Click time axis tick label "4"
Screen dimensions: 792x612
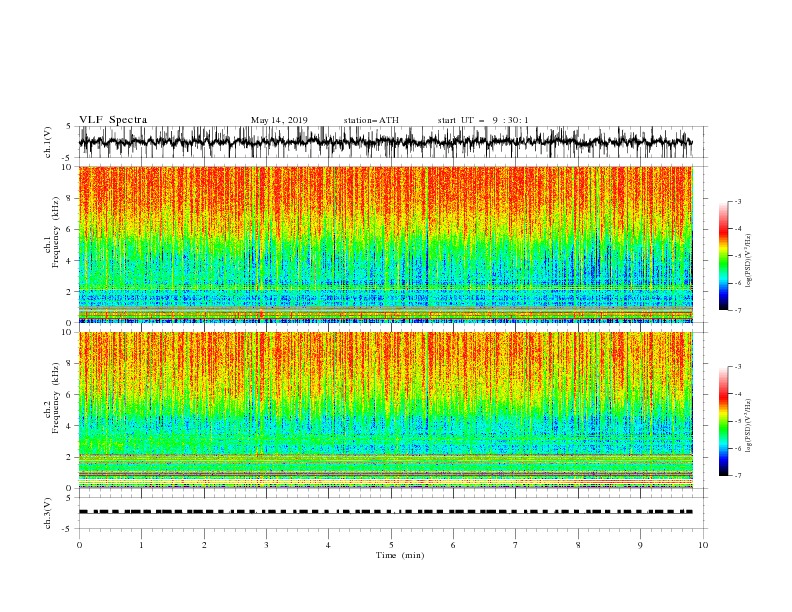[x=328, y=545]
